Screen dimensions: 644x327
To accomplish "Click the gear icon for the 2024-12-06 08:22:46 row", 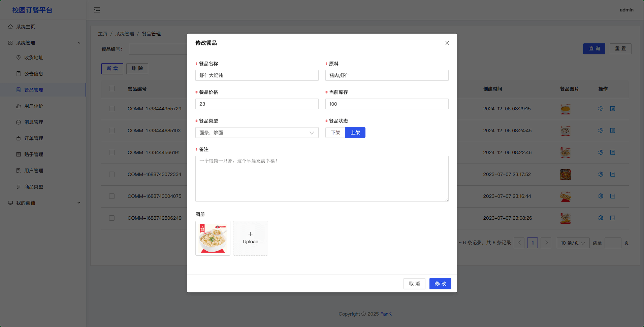I will pyautogui.click(x=601, y=152).
